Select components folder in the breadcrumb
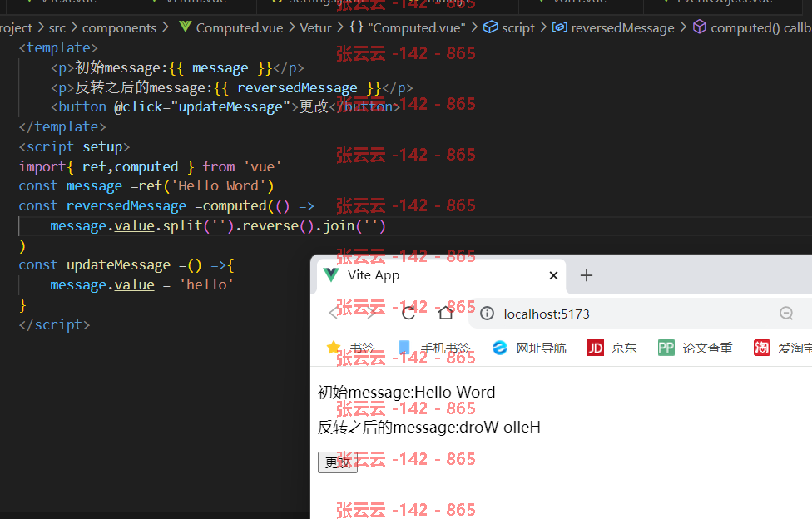This screenshot has height=519, width=812. 119,28
